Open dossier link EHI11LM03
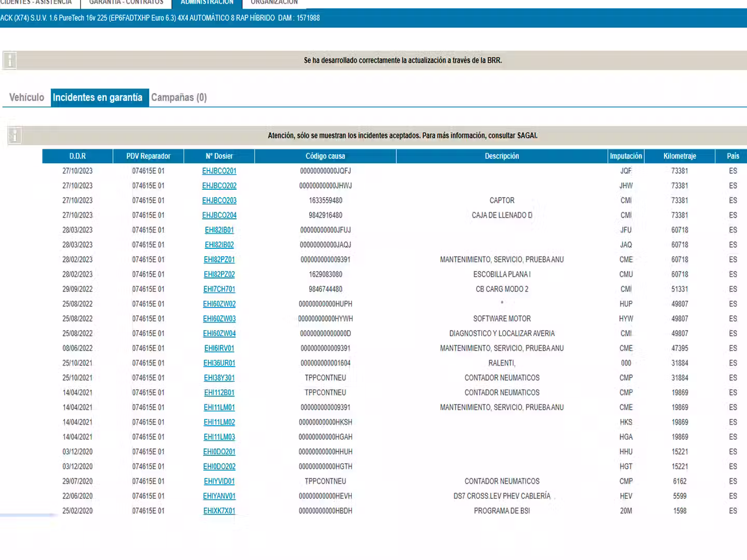This screenshot has width=747, height=560. tap(219, 437)
